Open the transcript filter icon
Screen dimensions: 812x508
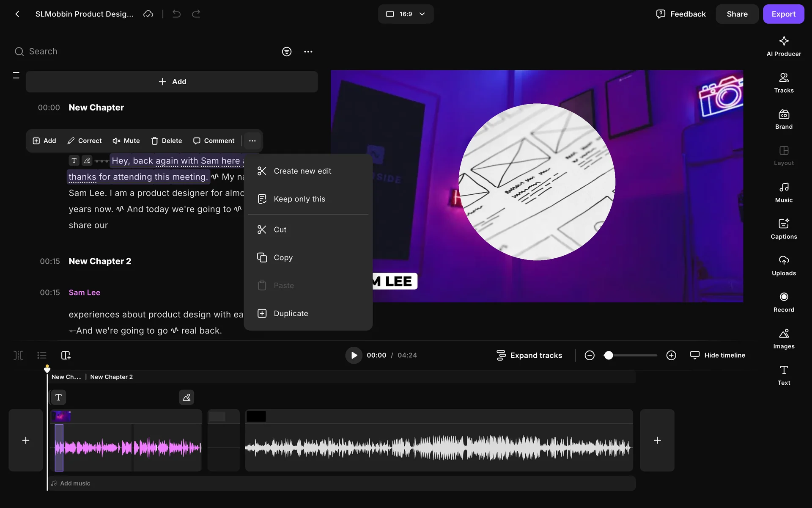tap(286, 52)
